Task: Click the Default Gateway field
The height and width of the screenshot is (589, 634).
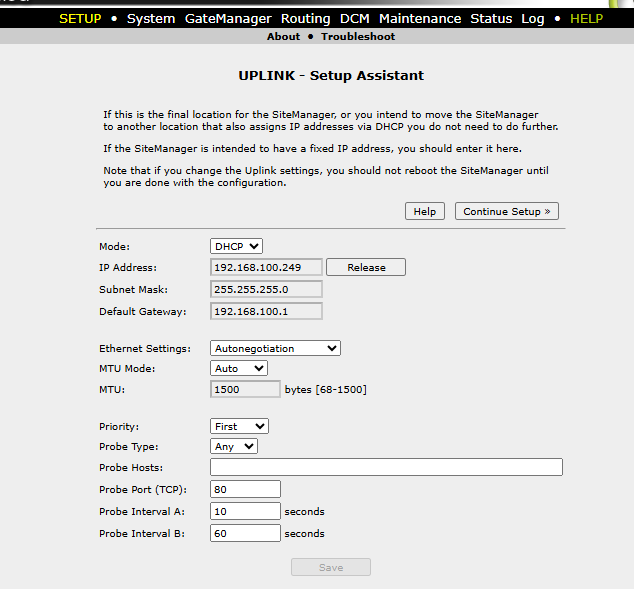Action: [x=266, y=311]
